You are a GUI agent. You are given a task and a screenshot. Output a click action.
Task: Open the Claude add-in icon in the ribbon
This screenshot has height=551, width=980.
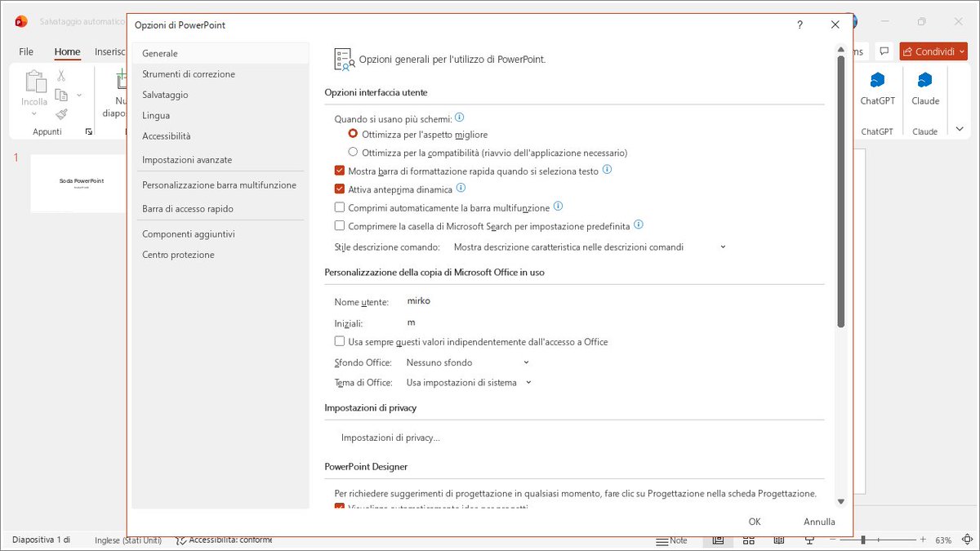click(x=925, y=80)
